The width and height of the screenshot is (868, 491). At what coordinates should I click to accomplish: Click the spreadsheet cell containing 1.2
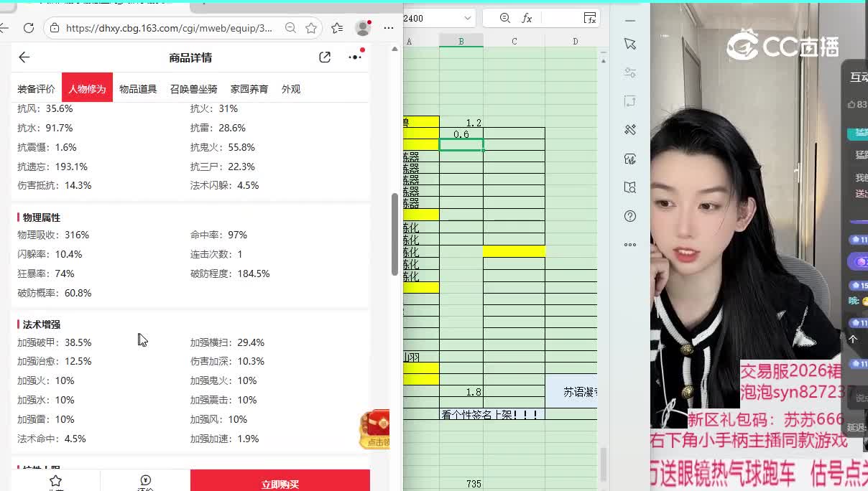click(461, 123)
